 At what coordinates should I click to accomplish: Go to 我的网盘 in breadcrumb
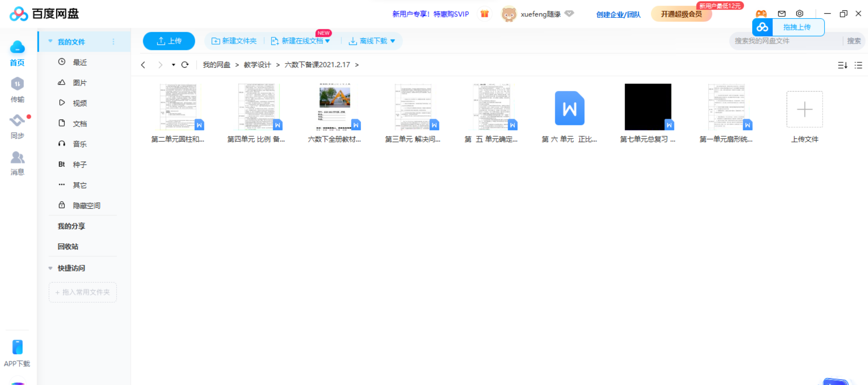pos(217,65)
